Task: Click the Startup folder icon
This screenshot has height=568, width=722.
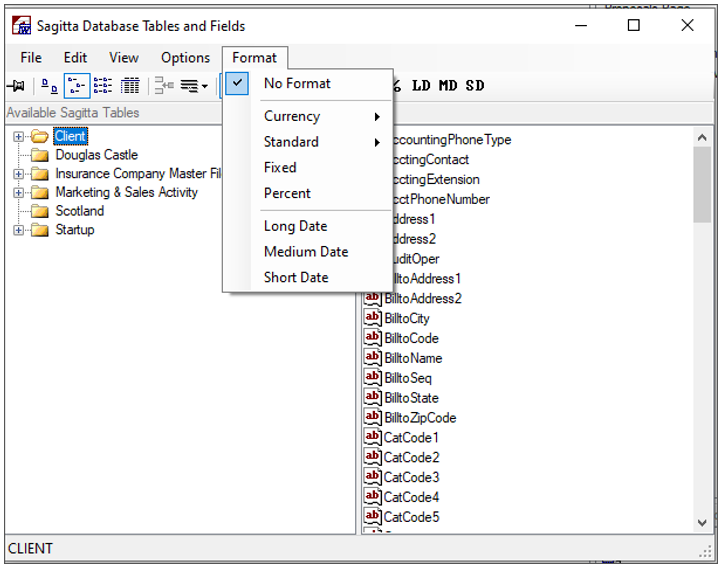Action: point(40,230)
